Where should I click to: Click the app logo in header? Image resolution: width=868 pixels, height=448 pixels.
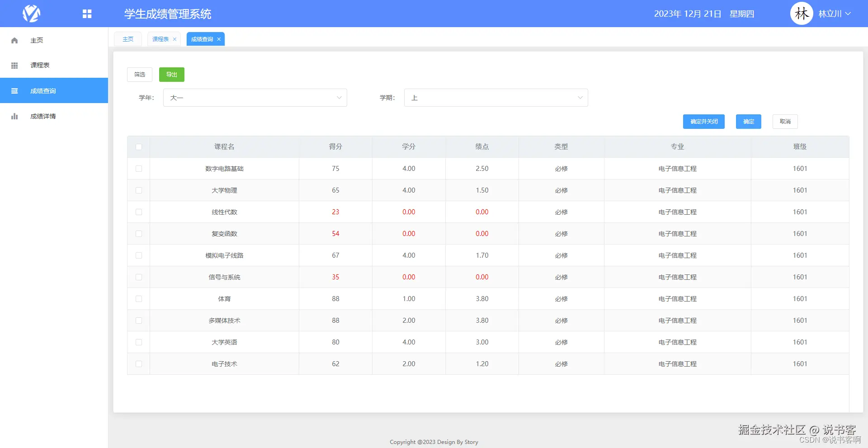pos(32,14)
